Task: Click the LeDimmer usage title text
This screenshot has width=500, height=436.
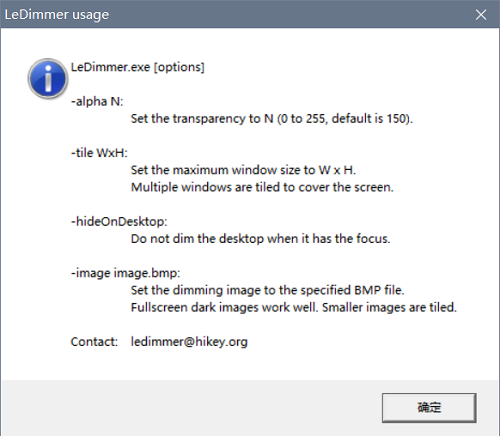Action: [57, 15]
